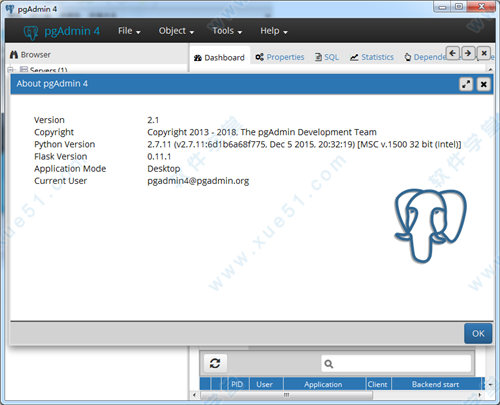Click the Statistics tab chart icon
The height and width of the screenshot is (405, 500).
click(354, 57)
